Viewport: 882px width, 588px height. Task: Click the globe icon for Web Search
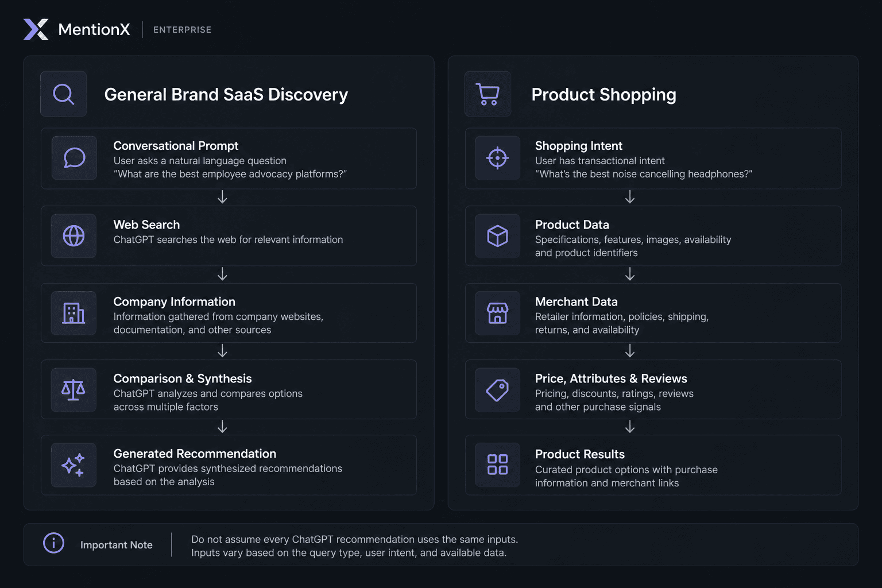[73, 236]
